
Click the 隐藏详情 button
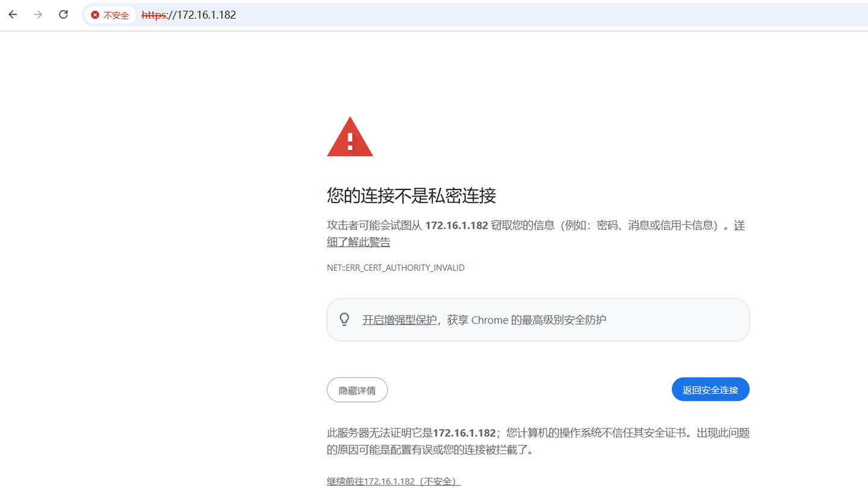[357, 390]
